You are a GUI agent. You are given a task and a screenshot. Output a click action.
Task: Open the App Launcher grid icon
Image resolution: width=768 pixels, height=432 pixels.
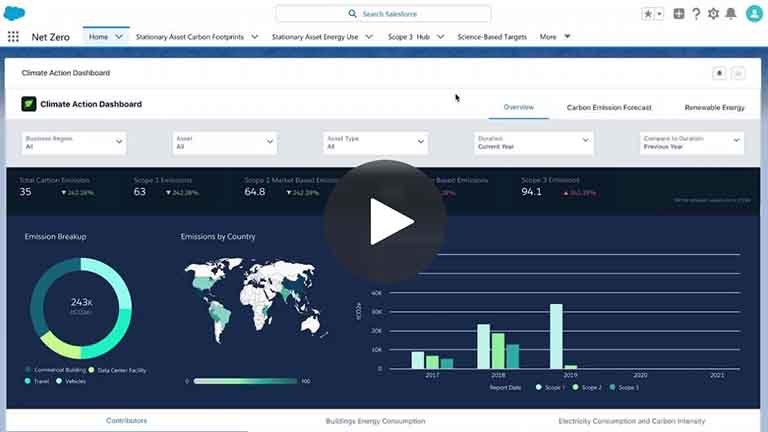click(x=13, y=37)
